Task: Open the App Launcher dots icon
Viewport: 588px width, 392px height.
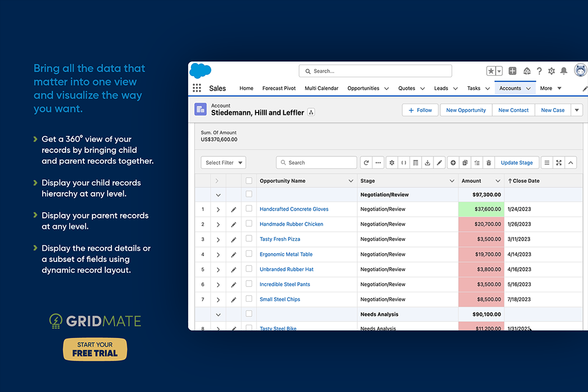Action: point(197,88)
